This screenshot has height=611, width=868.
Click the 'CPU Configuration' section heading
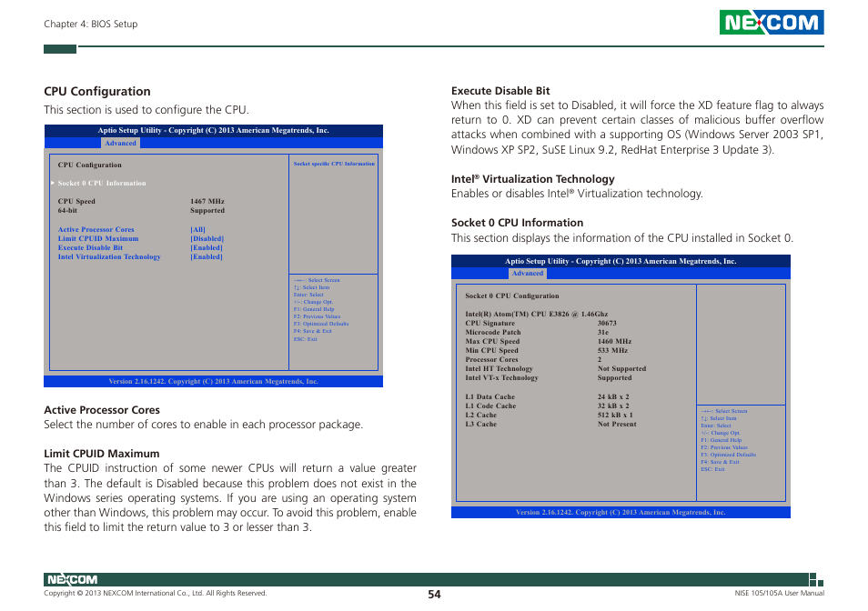point(96,91)
